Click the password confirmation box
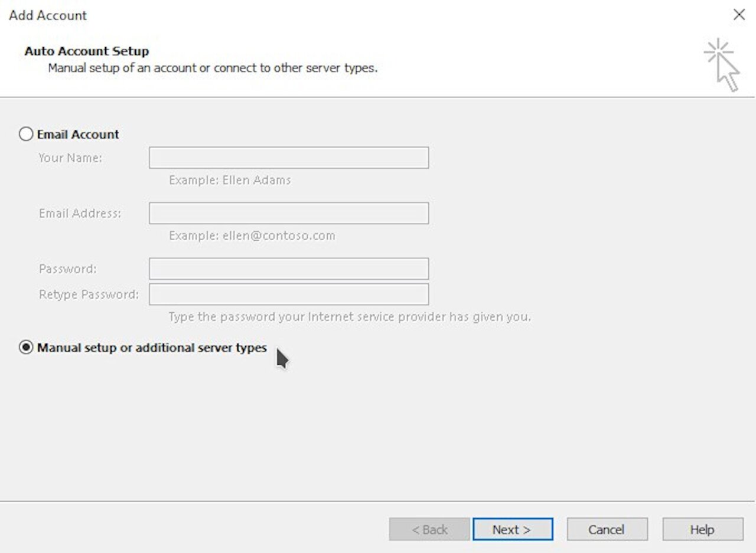 coord(288,294)
